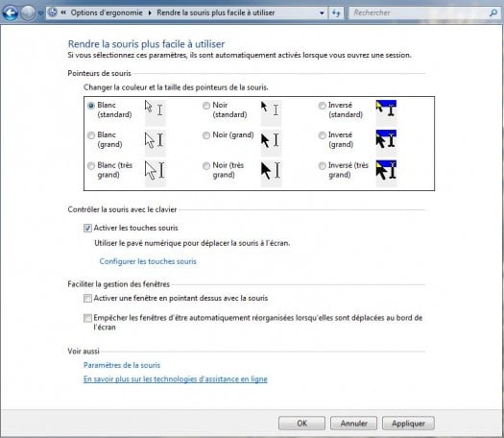
Task: Click the black standard pointer preview
Action: click(x=271, y=112)
